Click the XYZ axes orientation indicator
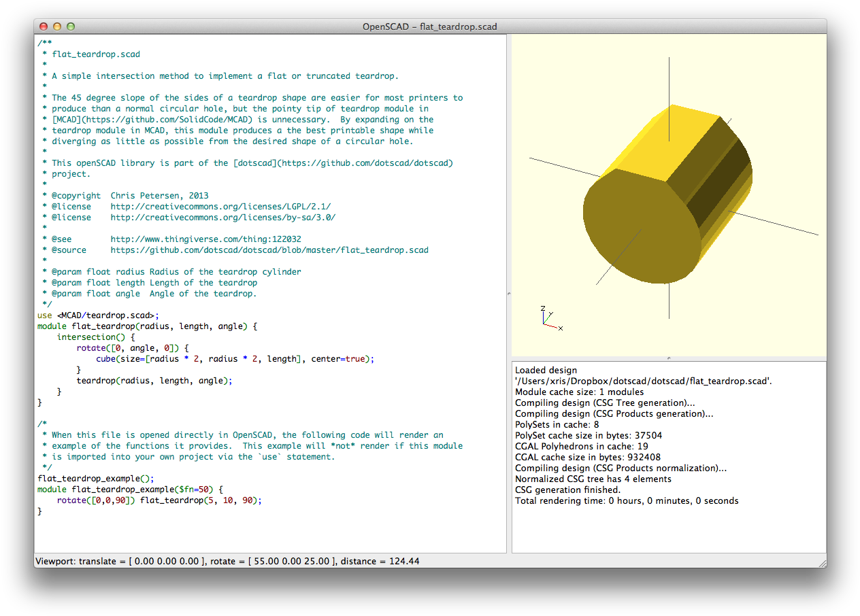Image resolution: width=860 pixels, height=616 pixels. (x=550, y=319)
